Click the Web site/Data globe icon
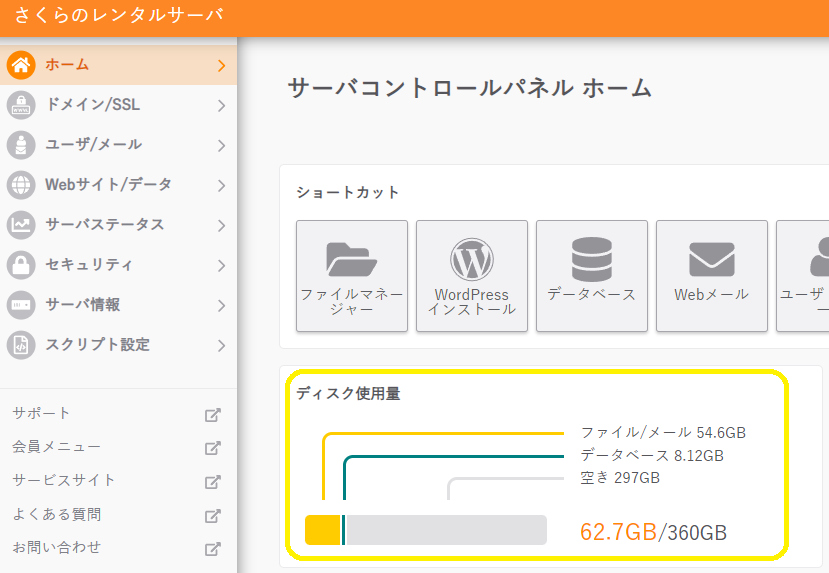This screenshot has height=573, width=829. [x=21, y=185]
